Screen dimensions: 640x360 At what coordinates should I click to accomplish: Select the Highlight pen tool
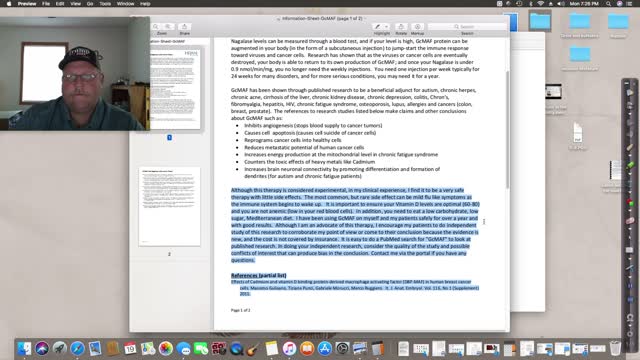pos(378,27)
